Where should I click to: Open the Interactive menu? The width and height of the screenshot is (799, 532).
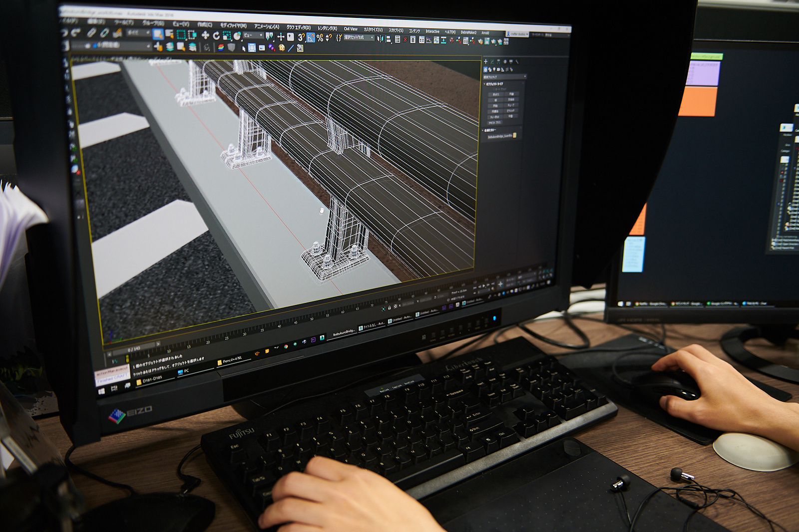(432, 31)
